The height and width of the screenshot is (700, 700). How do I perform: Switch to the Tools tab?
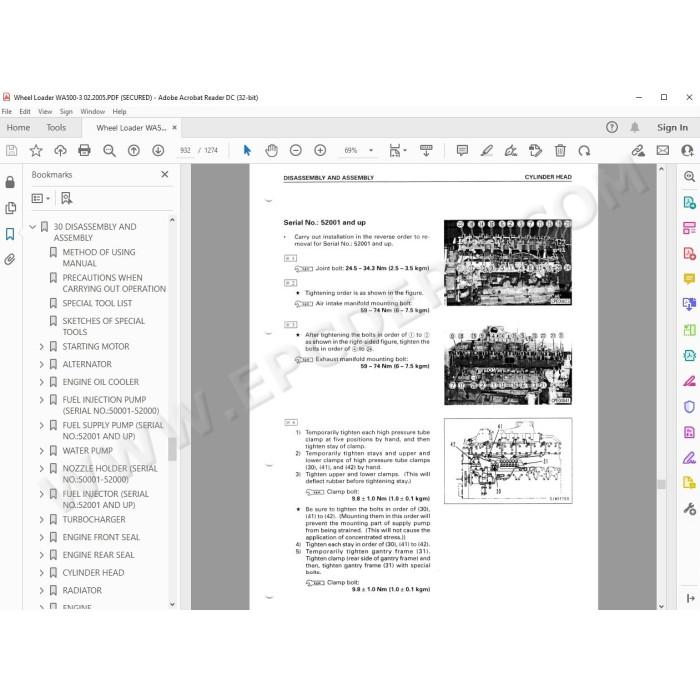click(56, 128)
